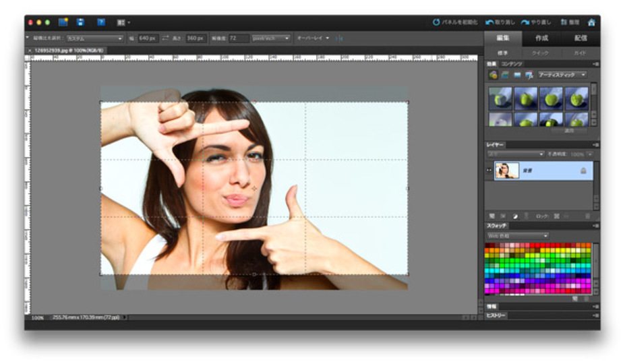The width and height of the screenshot is (625, 364).
Task: Switch to the Effects (効果) panel tab
Action: [x=492, y=64]
